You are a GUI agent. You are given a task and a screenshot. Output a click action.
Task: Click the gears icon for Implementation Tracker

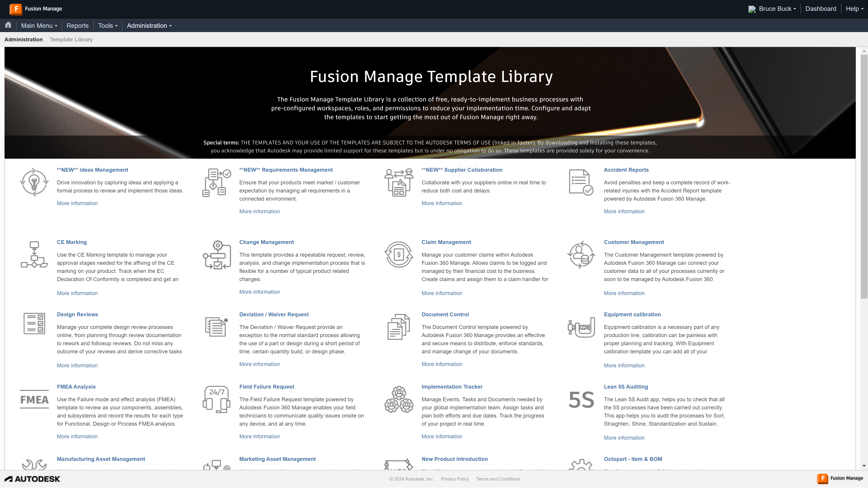tap(399, 399)
